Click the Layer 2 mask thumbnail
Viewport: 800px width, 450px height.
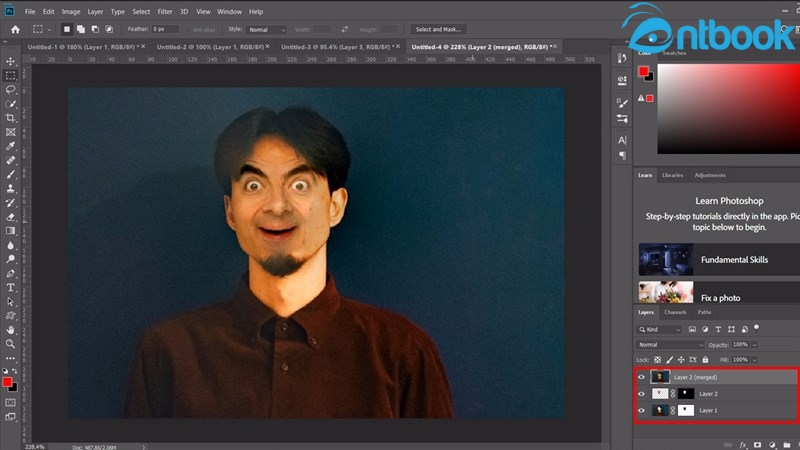[685, 394]
